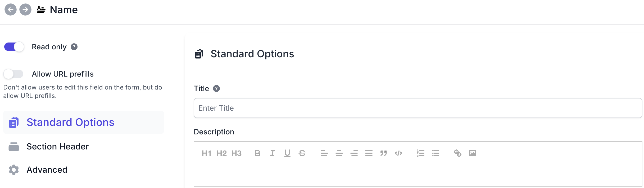Insert an image into the Description editor

coord(473,153)
